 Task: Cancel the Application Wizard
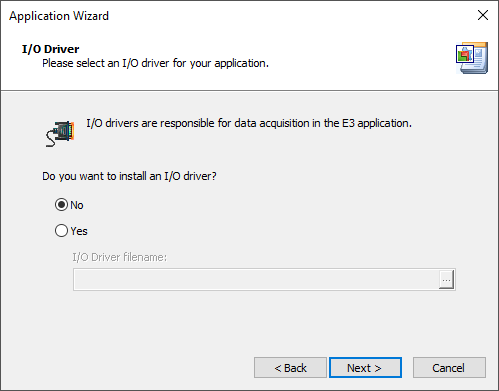(x=449, y=368)
